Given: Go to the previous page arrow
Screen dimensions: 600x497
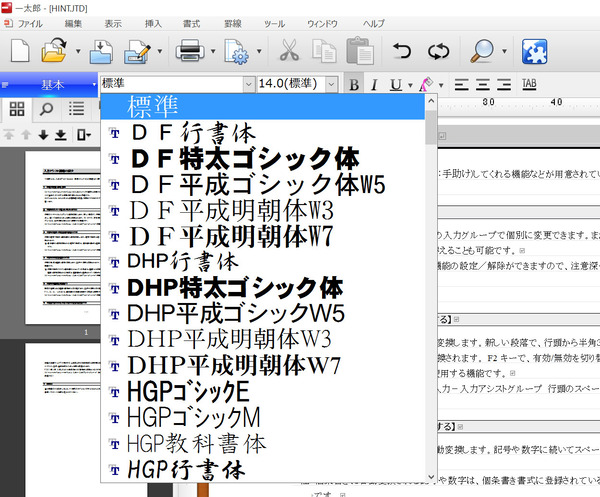Looking at the screenshot, I should click(26, 135).
